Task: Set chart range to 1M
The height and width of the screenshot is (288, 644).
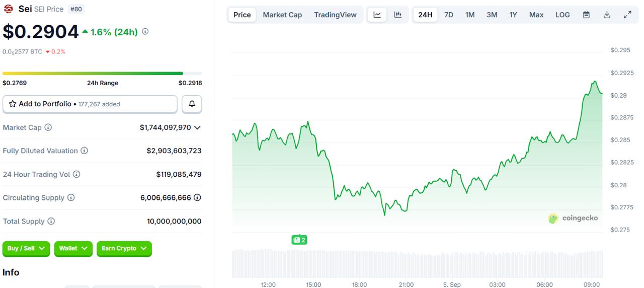Action: (470, 15)
